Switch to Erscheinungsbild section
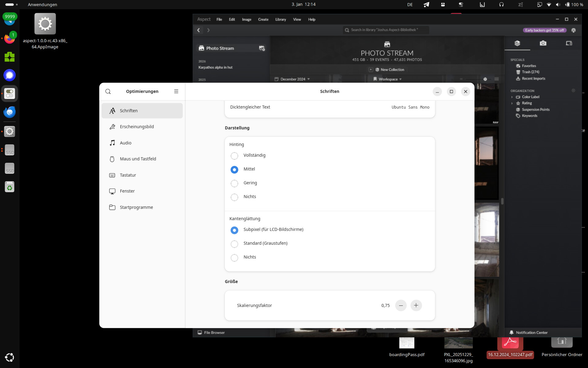Viewport: 588px width, 368px height. pyautogui.click(x=137, y=127)
